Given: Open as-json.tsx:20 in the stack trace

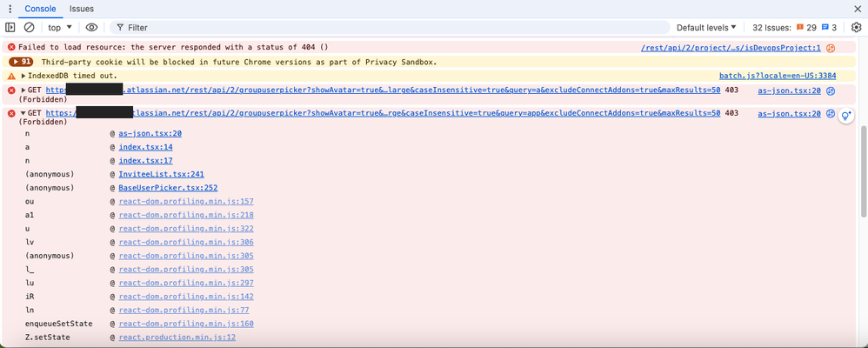Looking at the screenshot, I should point(150,134).
